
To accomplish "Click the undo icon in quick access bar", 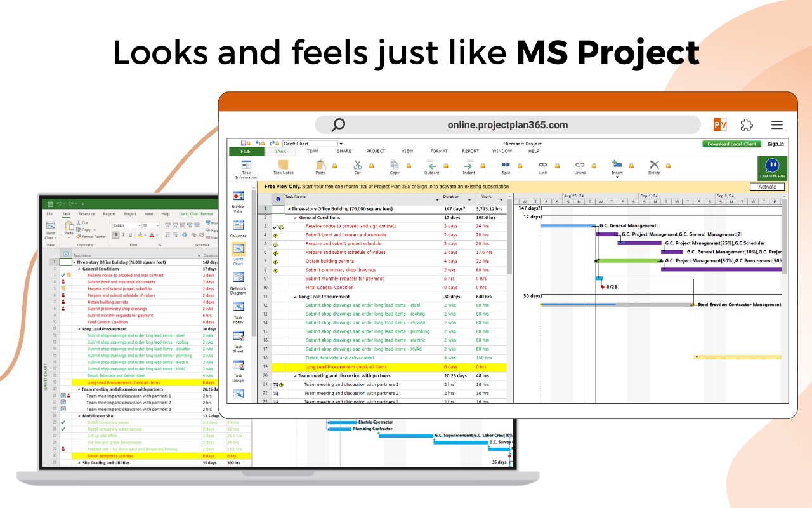I will tap(258, 144).
